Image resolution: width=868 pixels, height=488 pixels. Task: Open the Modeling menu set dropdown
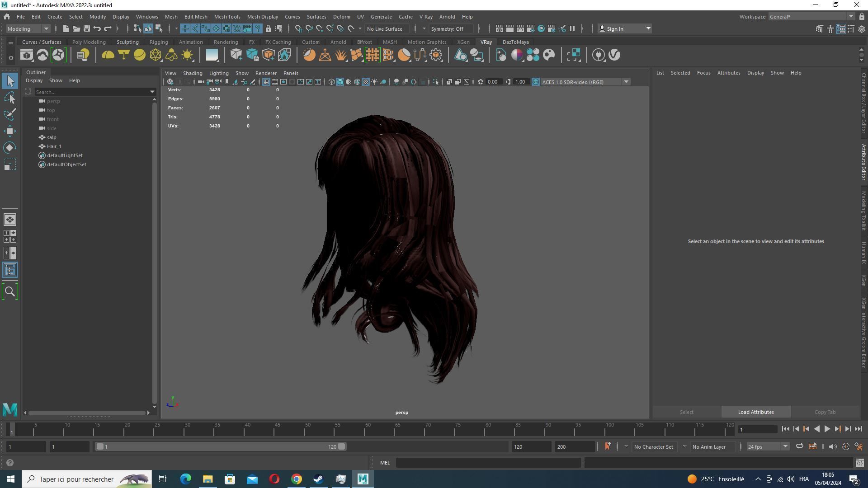[x=28, y=28]
